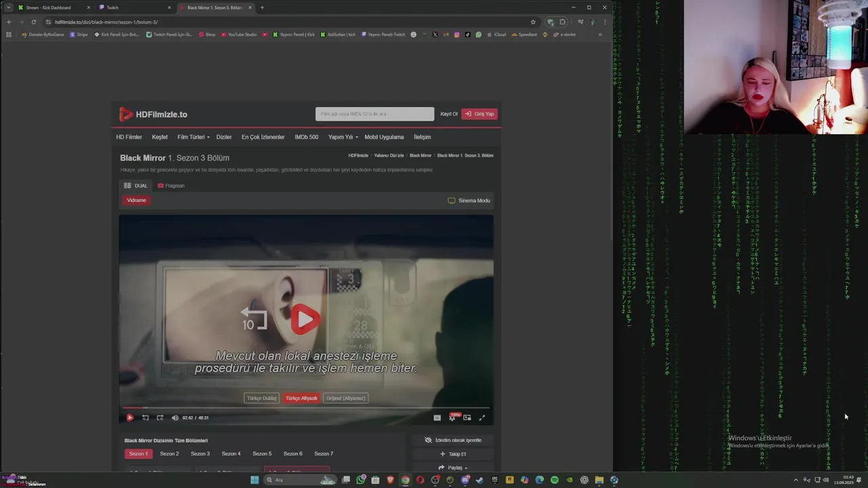Switch to Sezon 5 tab
This screenshot has height=488, width=868.
coord(262,453)
